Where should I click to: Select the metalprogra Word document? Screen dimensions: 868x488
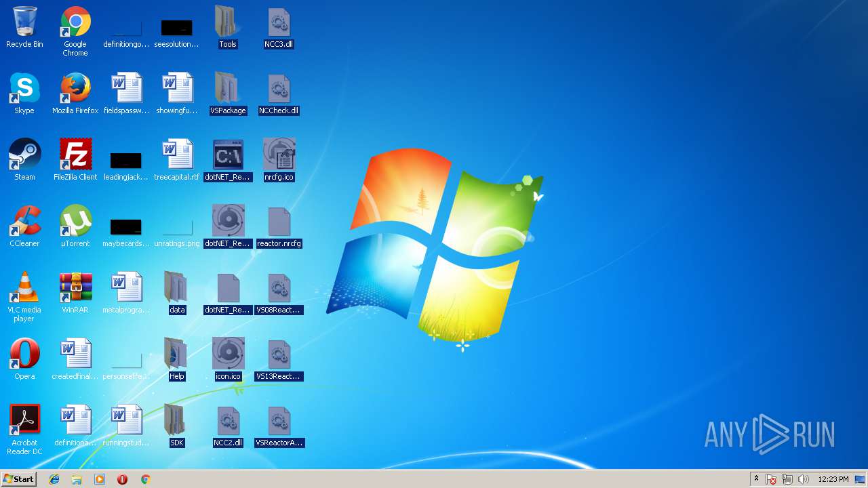126,293
